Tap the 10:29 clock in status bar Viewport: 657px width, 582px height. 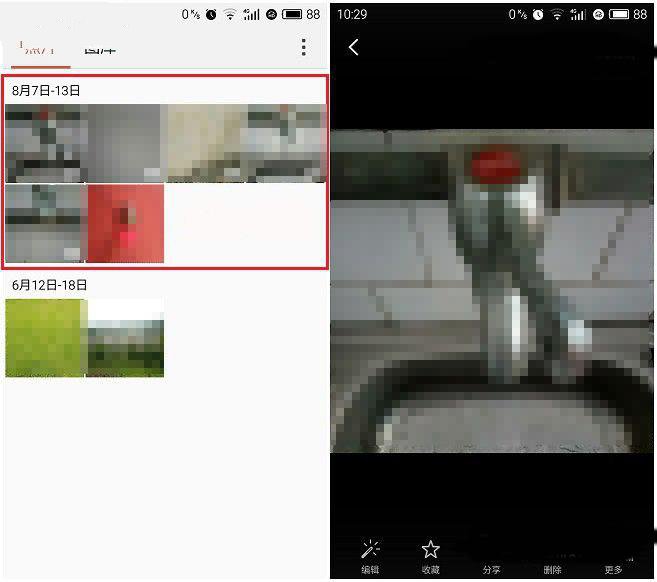pyautogui.click(x=352, y=14)
